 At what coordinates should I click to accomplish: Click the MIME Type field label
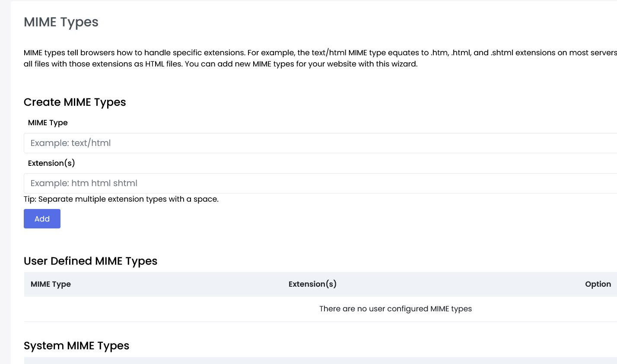pyautogui.click(x=48, y=123)
